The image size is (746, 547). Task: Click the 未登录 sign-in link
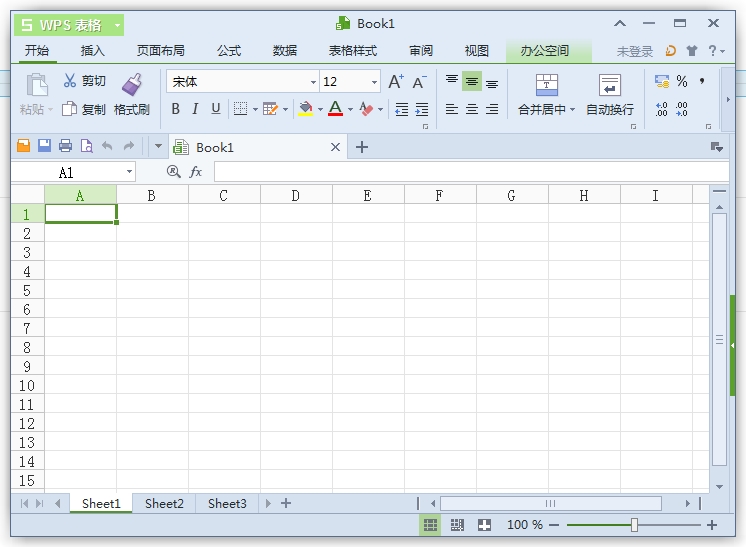click(x=634, y=51)
